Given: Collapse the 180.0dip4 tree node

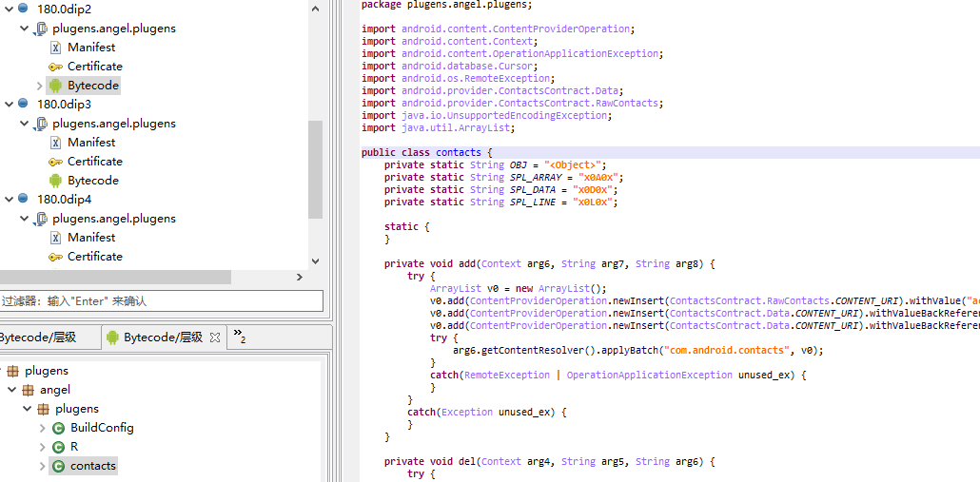Looking at the screenshot, I should click(9, 200).
